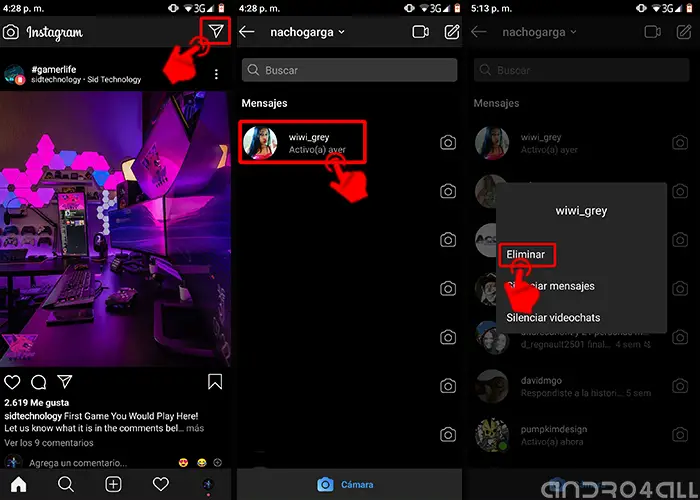Go back arrow in right dimmed screen
Image resolution: width=700 pixels, height=500 pixels.
click(x=479, y=32)
